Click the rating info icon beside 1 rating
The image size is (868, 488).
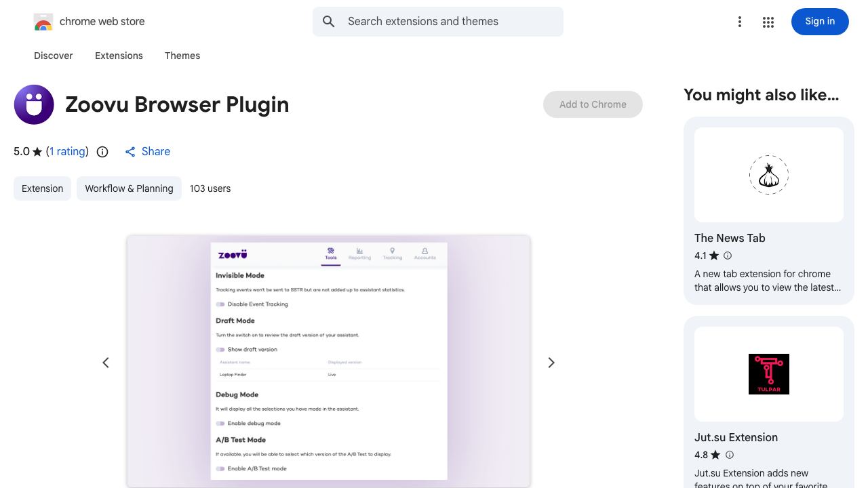click(102, 152)
